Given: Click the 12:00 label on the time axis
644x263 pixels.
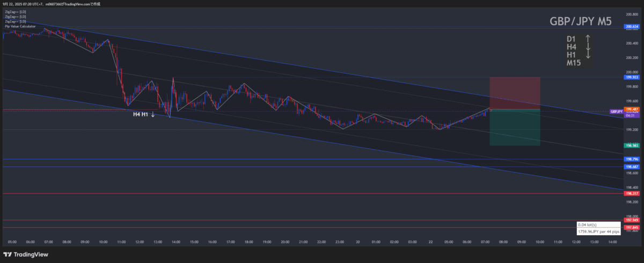Looking at the screenshot, I should [x=139, y=242].
